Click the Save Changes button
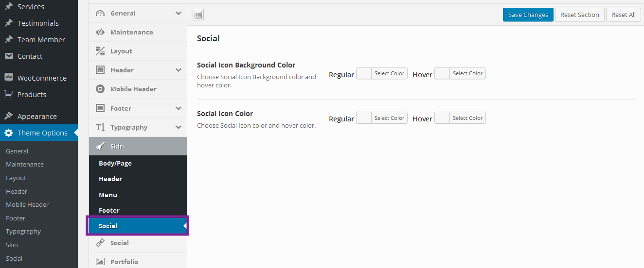The height and width of the screenshot is (268, 644). (x=528, y=15)
